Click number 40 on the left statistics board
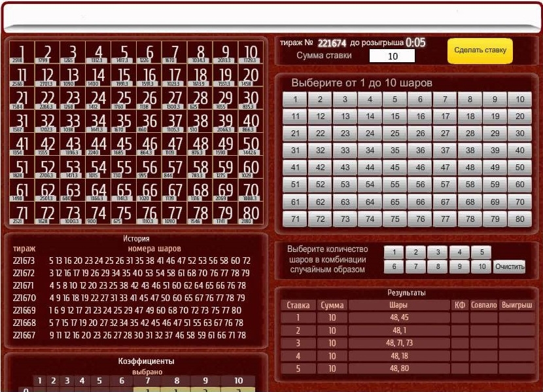This screenshot has width=543, height=392. (250, 123)
